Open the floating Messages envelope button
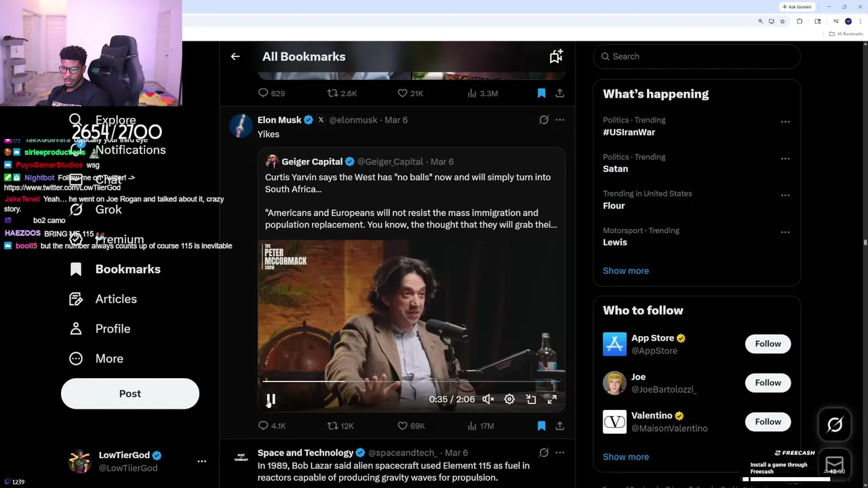 tap(835, 464)
